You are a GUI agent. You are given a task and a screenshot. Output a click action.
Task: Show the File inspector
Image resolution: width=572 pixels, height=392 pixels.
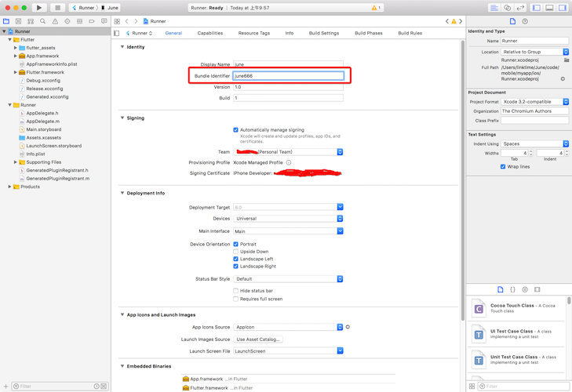512,21
